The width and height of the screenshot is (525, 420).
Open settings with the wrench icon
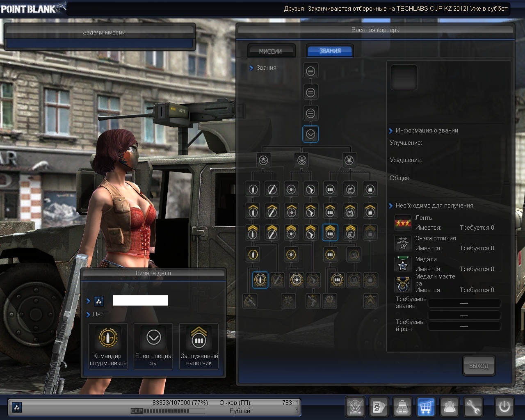click(473, 407)
